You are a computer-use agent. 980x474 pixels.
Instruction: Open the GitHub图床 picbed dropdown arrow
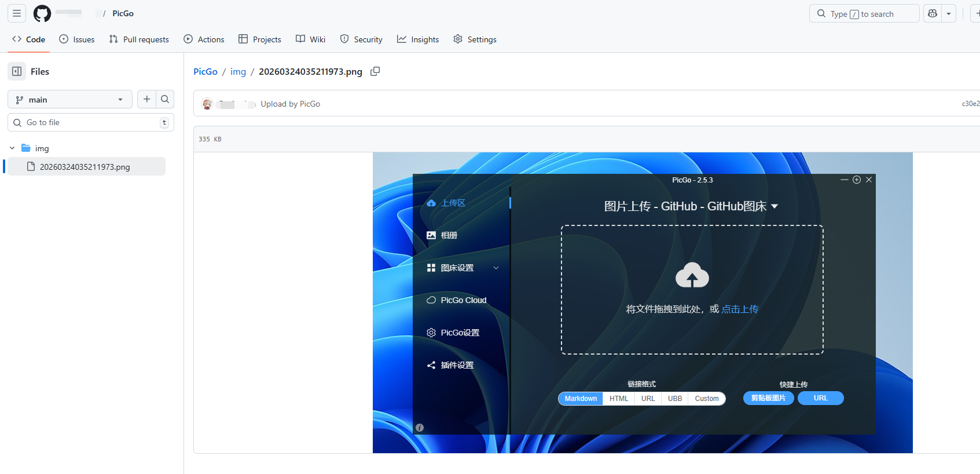point(775,206)
